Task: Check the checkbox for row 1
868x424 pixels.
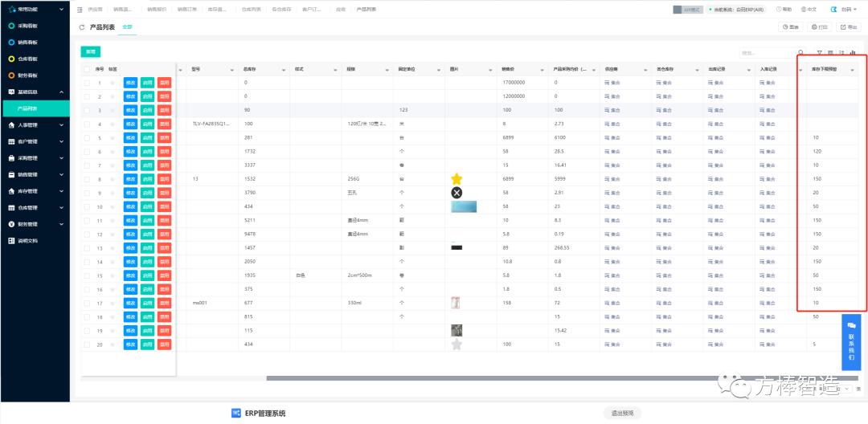Action: (x=87, y=83)
